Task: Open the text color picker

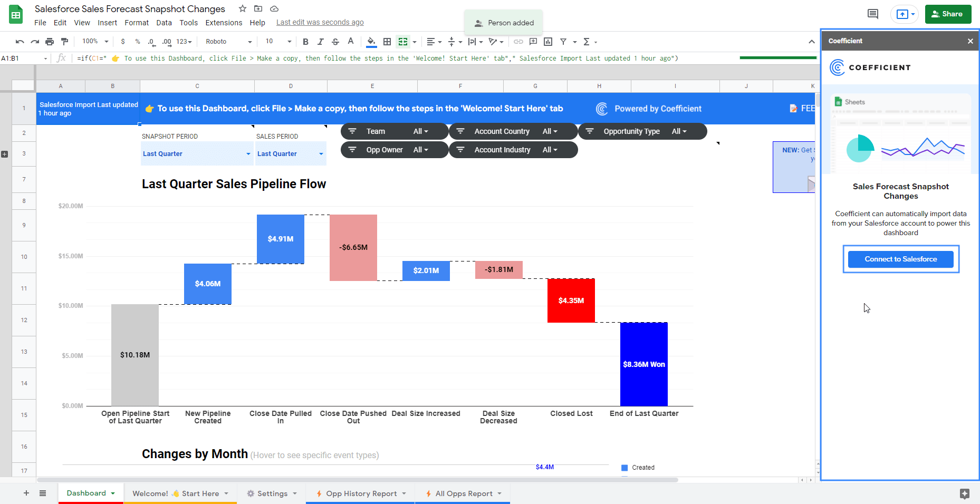Action: coord(351,42)
